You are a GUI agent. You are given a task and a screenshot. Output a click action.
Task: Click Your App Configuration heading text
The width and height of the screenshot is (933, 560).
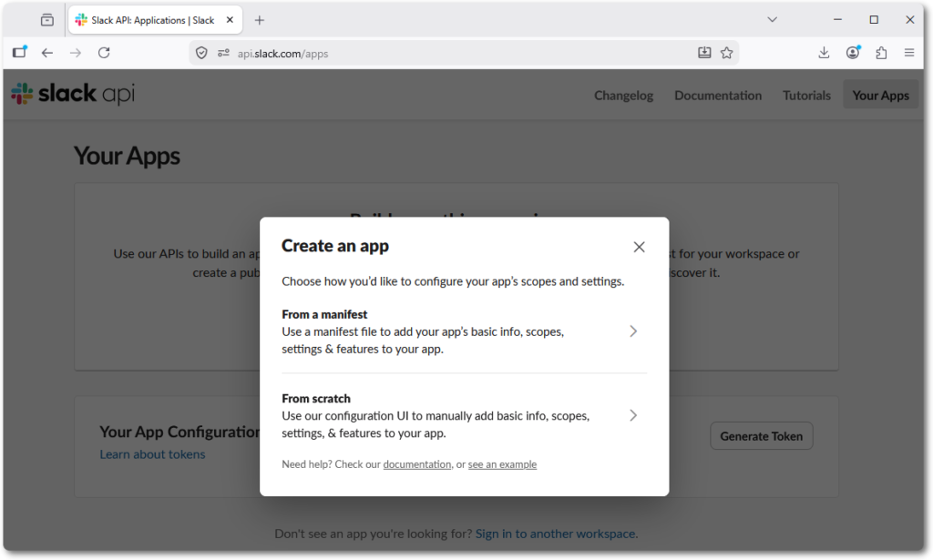tap(179, 432)
